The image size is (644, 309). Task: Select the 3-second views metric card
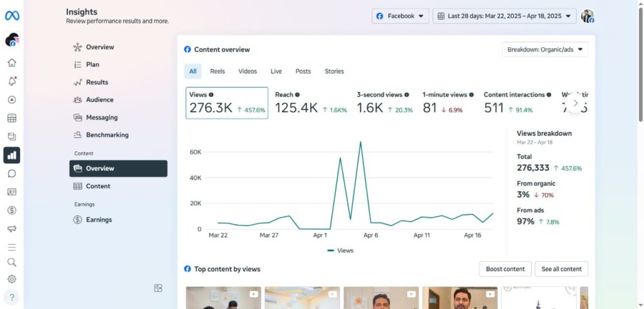coord(384,103)
